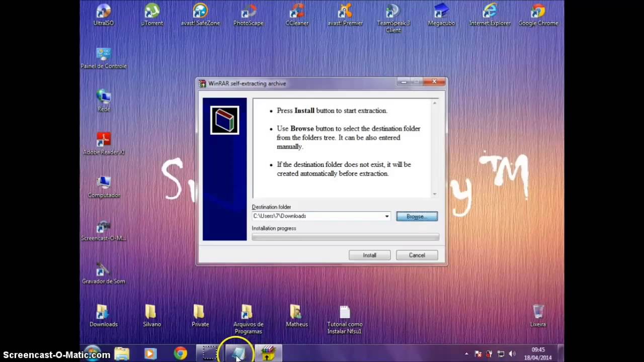Open avast! Premier shortcut
The width and height of the screenshot is (644, 362).
point(345,15)
